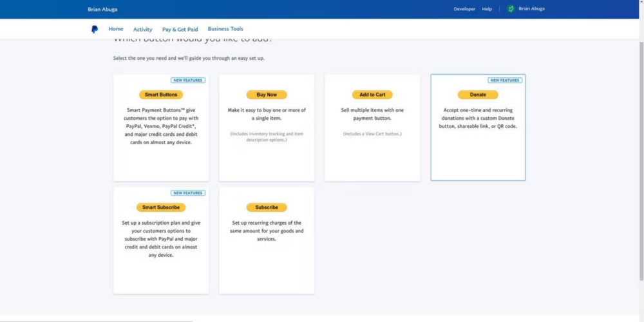
Task: Click 'Includes inventory tracking' note text
Action: coord(267,137)
